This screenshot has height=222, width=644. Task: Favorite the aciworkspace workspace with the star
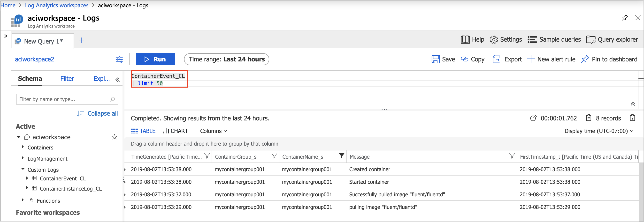pyautogui.click(x=114, y=137)
